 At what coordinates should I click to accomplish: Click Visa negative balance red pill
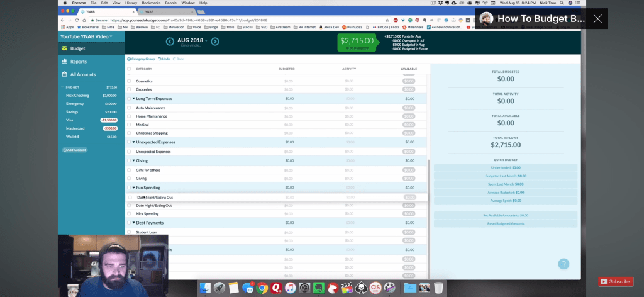coord(109,120)
